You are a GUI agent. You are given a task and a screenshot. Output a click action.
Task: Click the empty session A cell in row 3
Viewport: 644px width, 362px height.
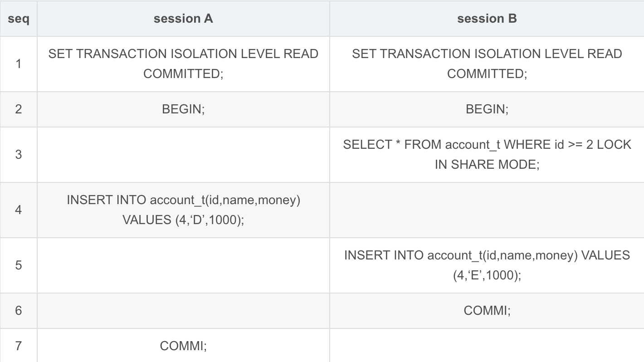tap(183, 155)
